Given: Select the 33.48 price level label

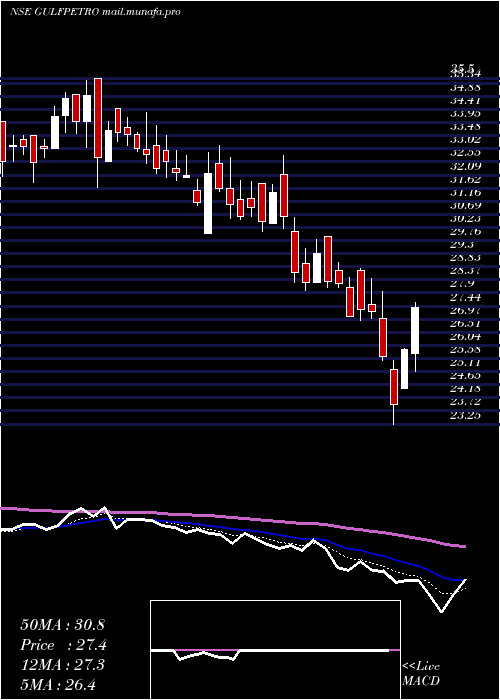Looking at the screenshot, I should [x=467, y=126].
